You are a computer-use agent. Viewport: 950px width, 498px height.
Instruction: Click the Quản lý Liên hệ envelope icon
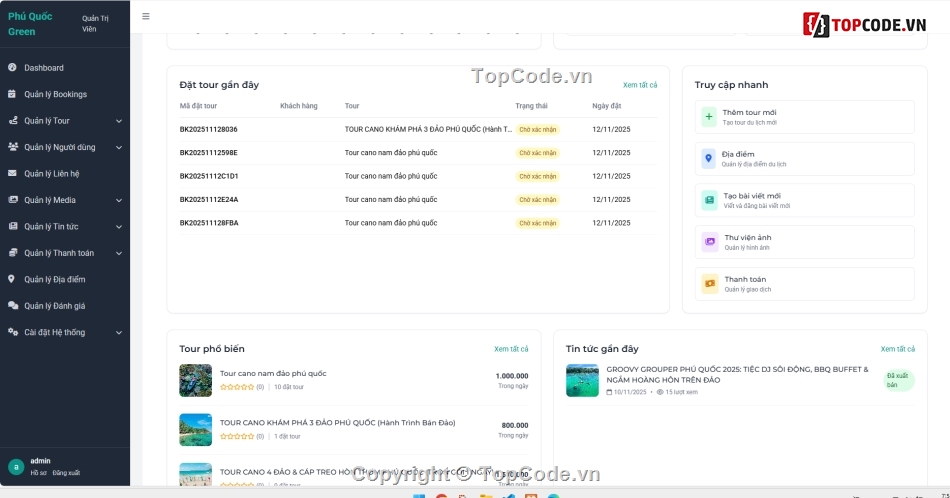click(x=13, y=174)
